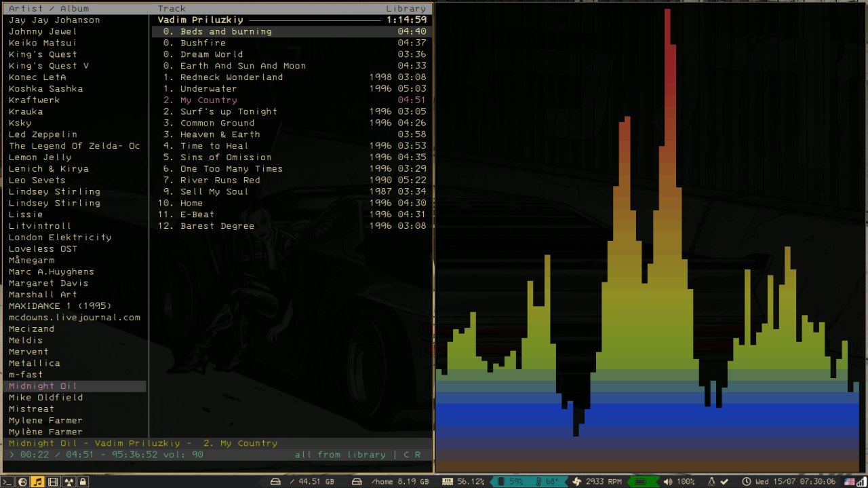The height and width of the screenshot is (488, 868).
Task: Click the speaker volume icon
Action: (x=667, y=481)
